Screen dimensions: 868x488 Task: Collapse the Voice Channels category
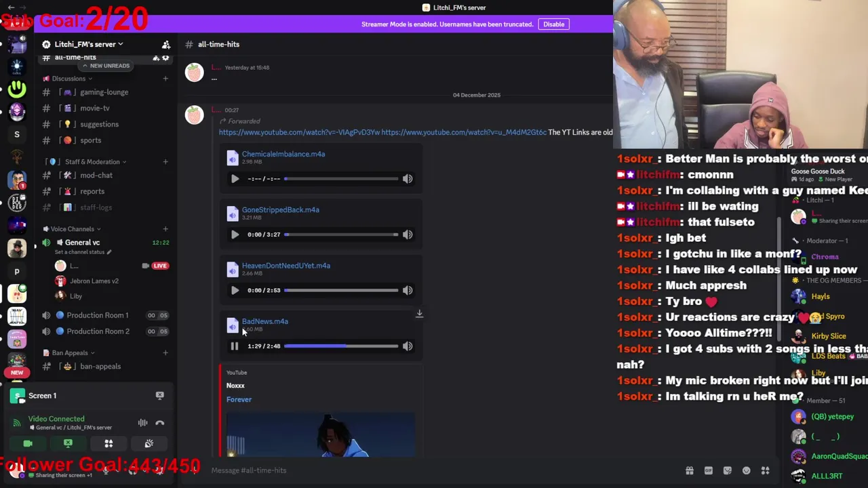tap(72, 229)
